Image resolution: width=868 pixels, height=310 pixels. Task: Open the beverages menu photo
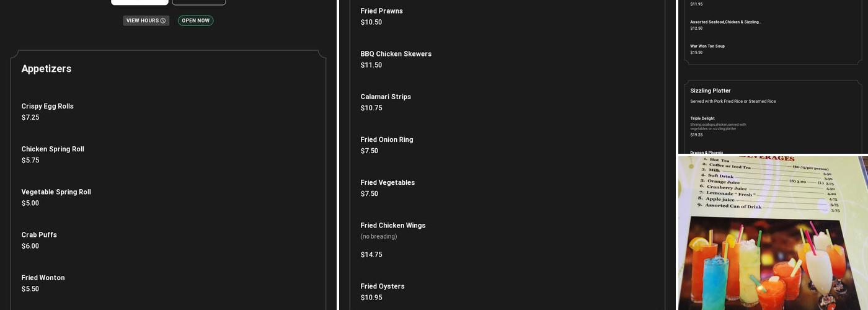pyautogui.click(x=773, y=232)
